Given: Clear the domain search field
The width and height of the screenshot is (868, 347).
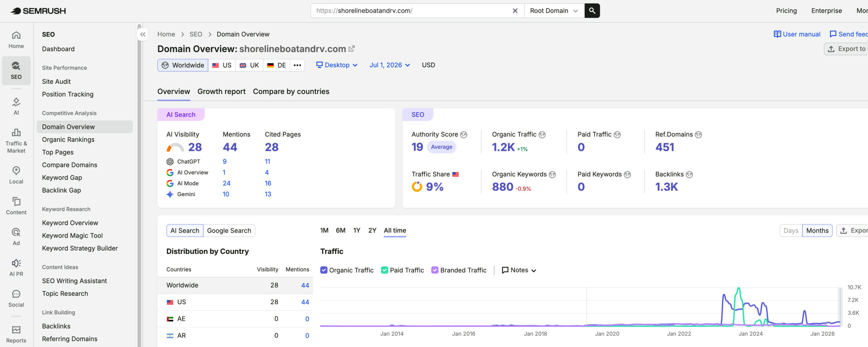Looking at the screenshot, I should (x=515, y=11).
